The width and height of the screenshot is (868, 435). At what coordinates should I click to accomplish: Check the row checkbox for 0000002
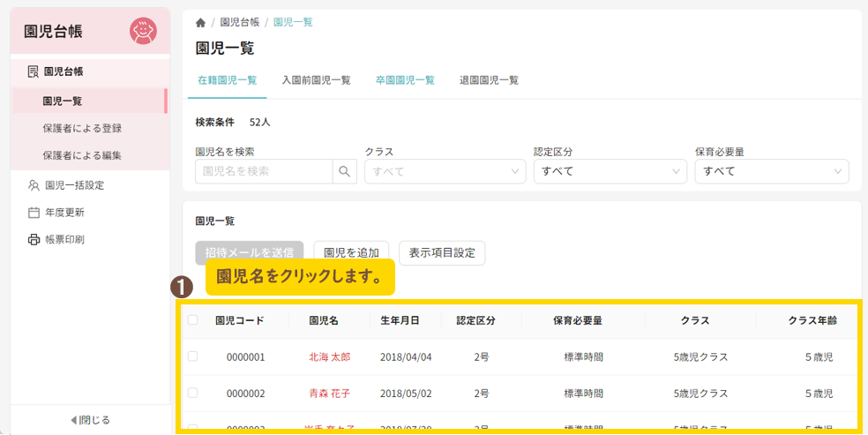tap(193, 393)
